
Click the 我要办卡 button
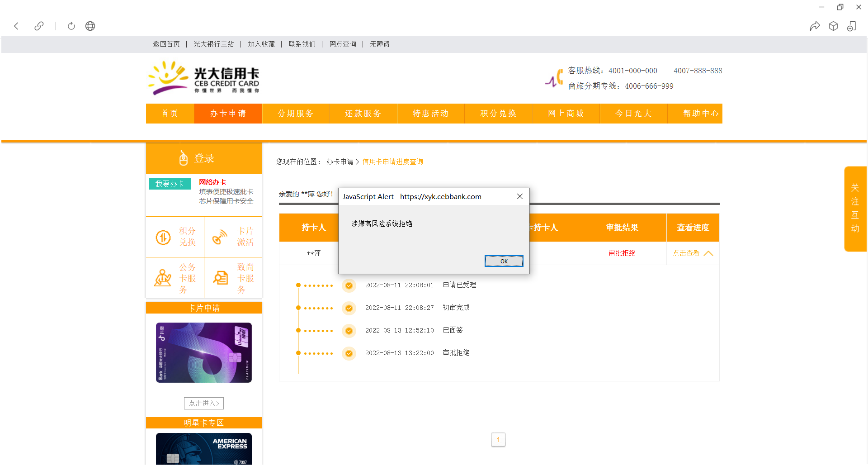point(170,184)
